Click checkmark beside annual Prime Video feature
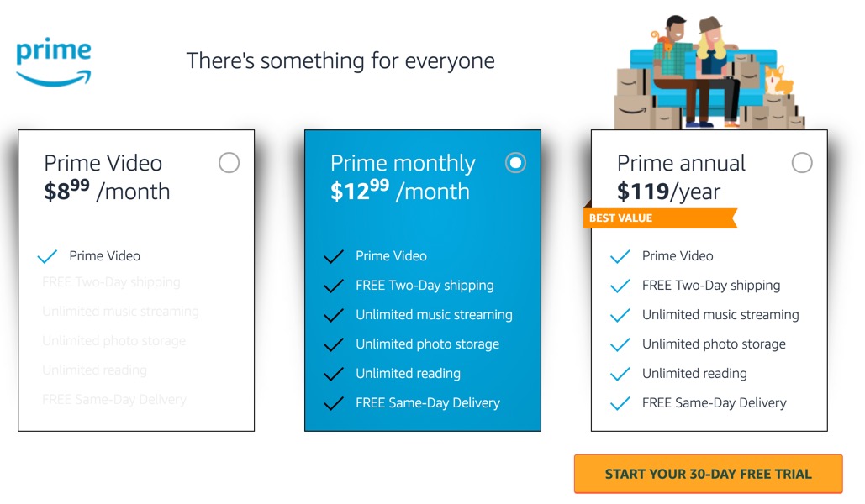Viewport: 865px width, 504px height. pos(620,256)
